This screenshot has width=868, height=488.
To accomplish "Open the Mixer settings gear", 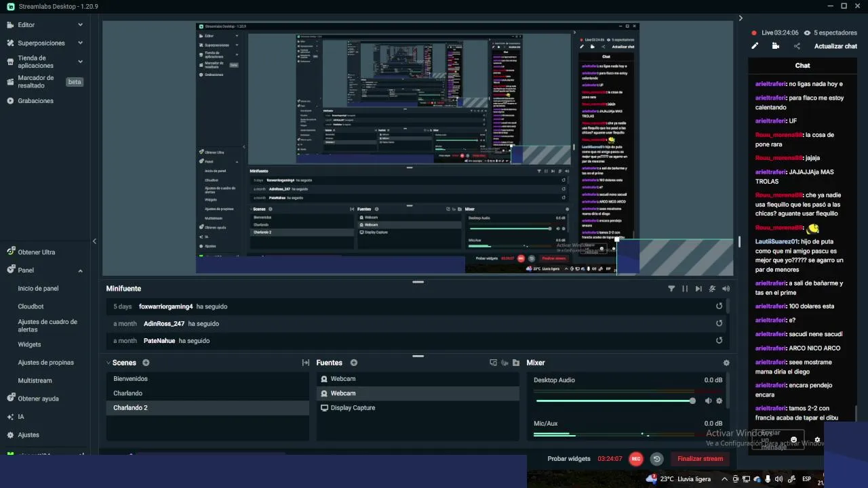I will point(726,363).
